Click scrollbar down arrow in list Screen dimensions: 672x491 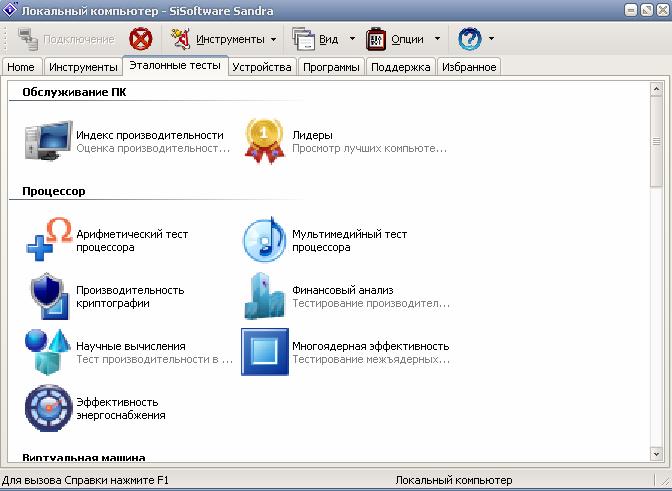tap(656, 453)
